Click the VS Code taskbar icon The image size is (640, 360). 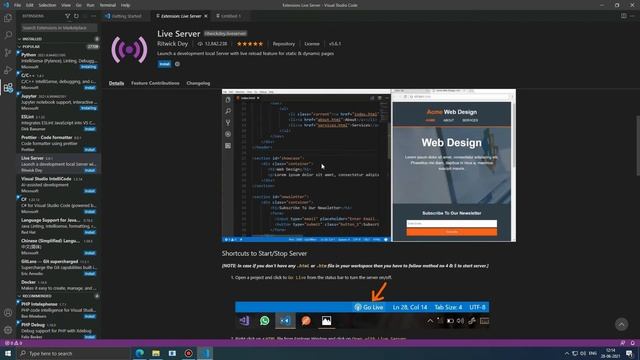point(205,353)
